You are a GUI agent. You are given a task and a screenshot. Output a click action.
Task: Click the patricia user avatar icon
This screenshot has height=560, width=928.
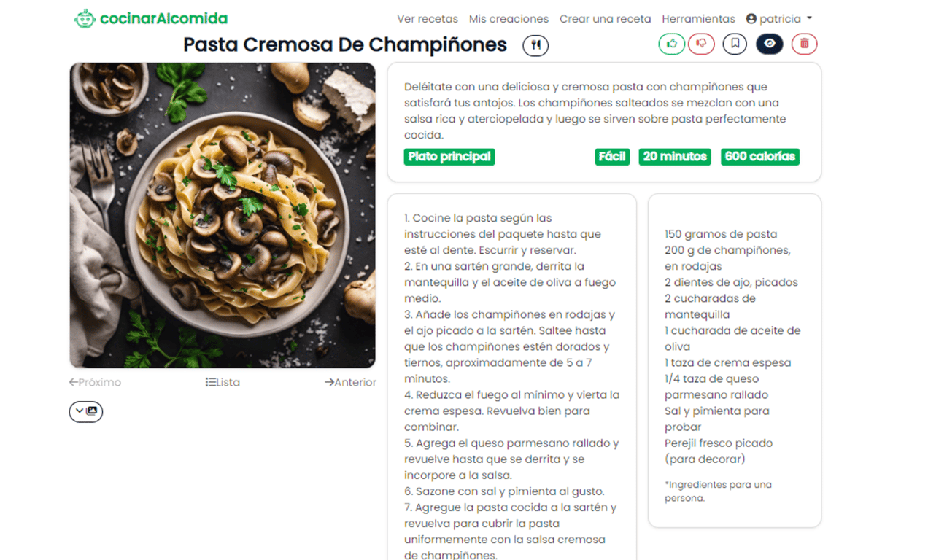(x=751, y=19)
